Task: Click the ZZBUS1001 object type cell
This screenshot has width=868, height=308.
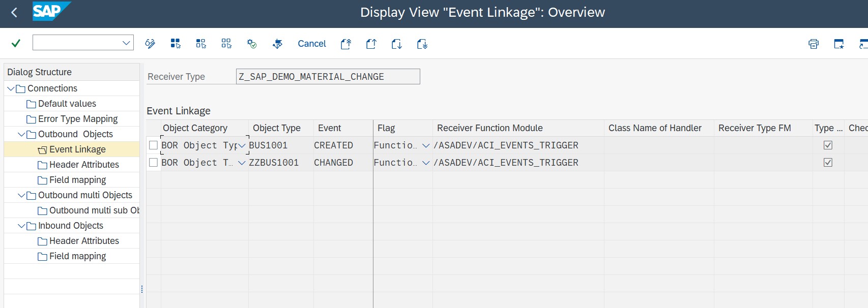Action: pyautogui.click(x=281, y=163)
